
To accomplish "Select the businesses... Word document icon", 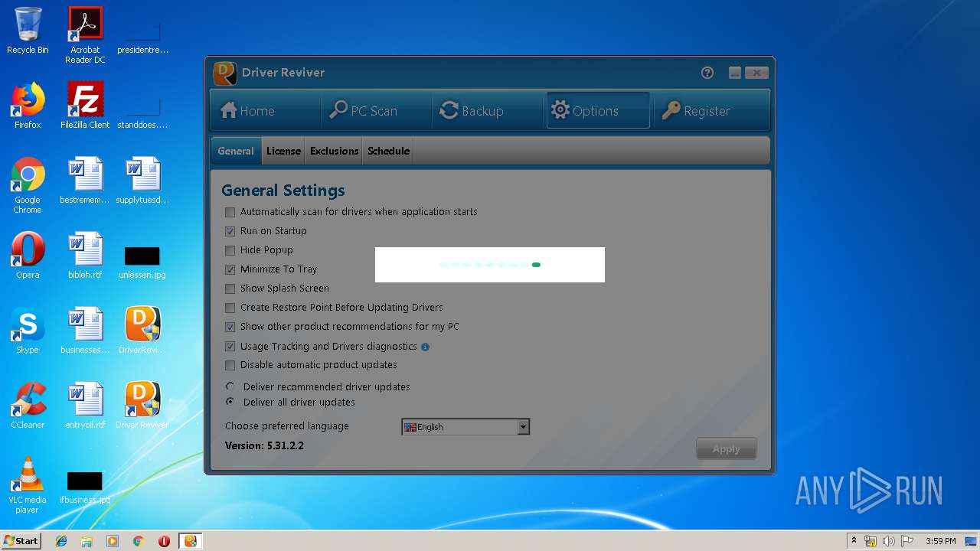I will point(85,330).
